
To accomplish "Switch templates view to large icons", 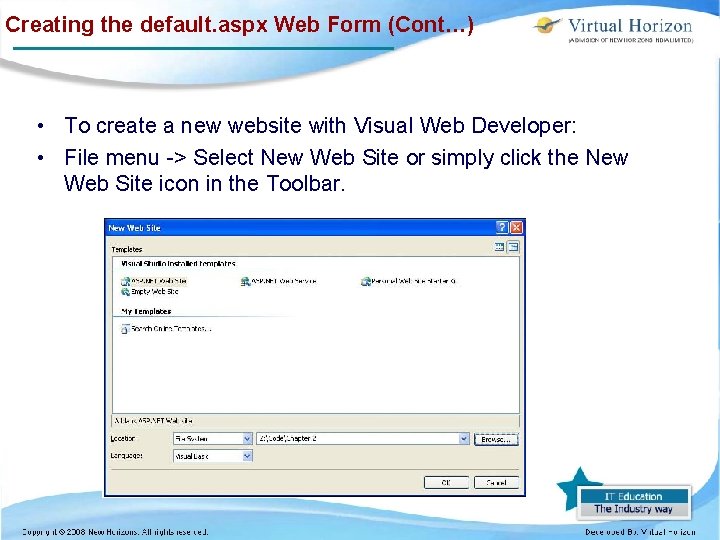I will pyautogui.click(x=499, y=247).
